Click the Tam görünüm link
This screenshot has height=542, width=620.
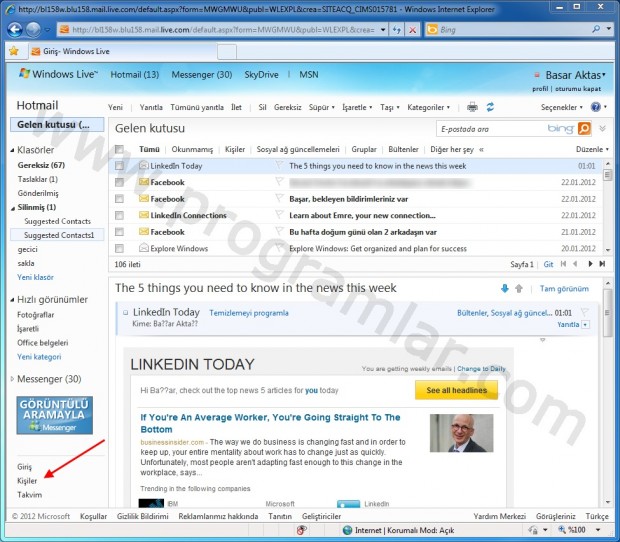pos(564,289)
